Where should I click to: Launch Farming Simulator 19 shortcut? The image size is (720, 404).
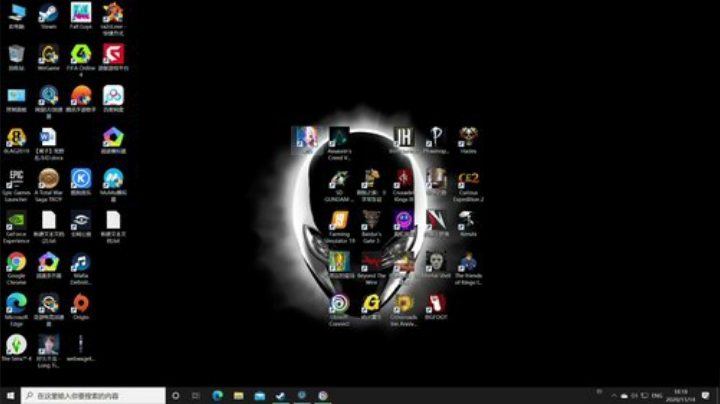[339, 227]
